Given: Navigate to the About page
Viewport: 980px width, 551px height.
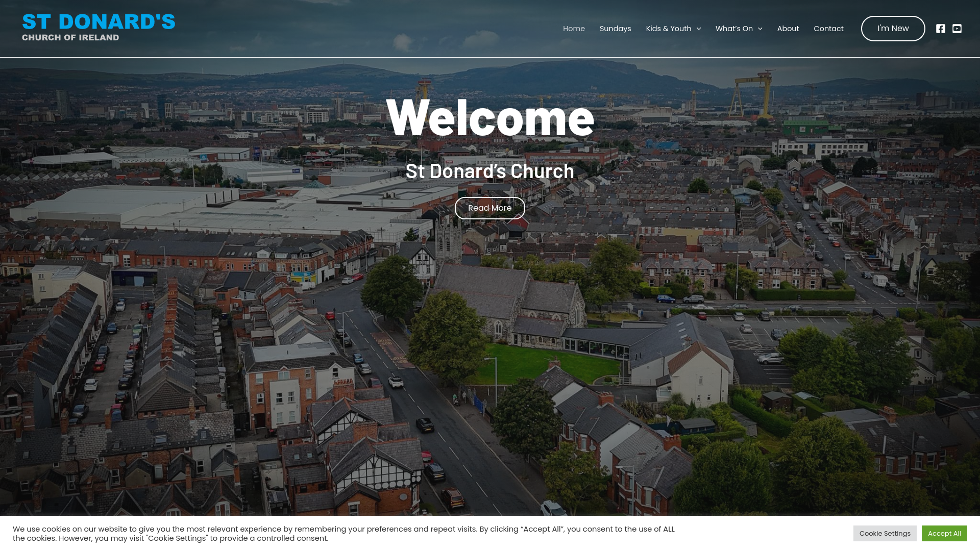Looking at the screenshot, I should [x=788, y=29].
